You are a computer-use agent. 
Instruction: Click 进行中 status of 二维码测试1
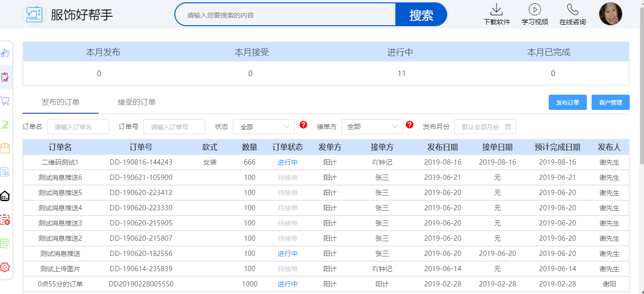(288, 162)
